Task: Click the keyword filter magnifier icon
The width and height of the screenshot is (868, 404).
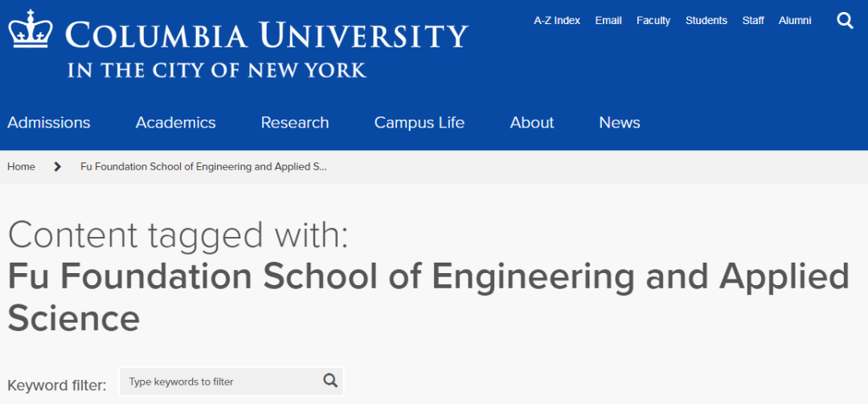Action: point(330,381)
